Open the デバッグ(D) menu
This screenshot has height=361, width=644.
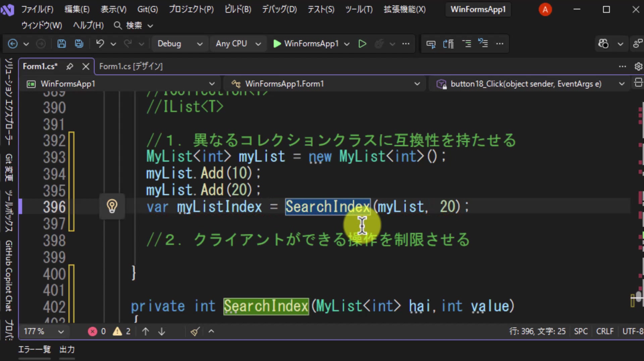point(279,9)
